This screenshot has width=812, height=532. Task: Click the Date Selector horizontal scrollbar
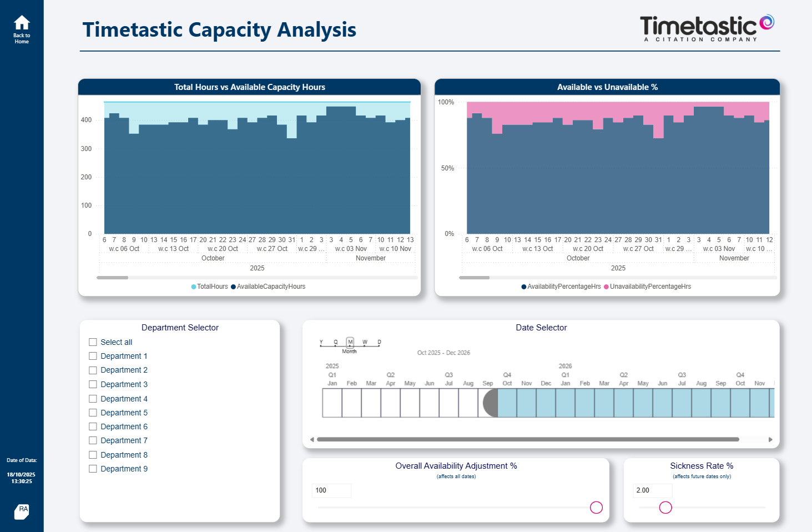(x=528, y=439)
